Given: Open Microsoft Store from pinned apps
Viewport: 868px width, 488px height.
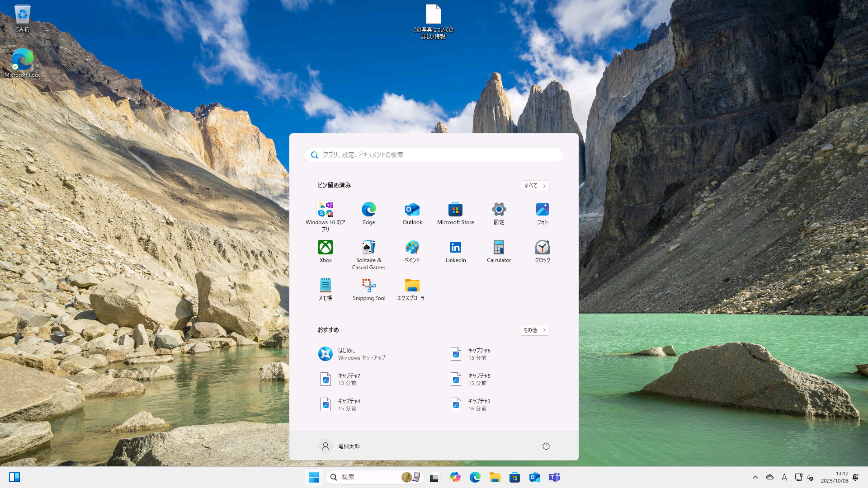Looking at the screenshot, I should coord(455,213).
